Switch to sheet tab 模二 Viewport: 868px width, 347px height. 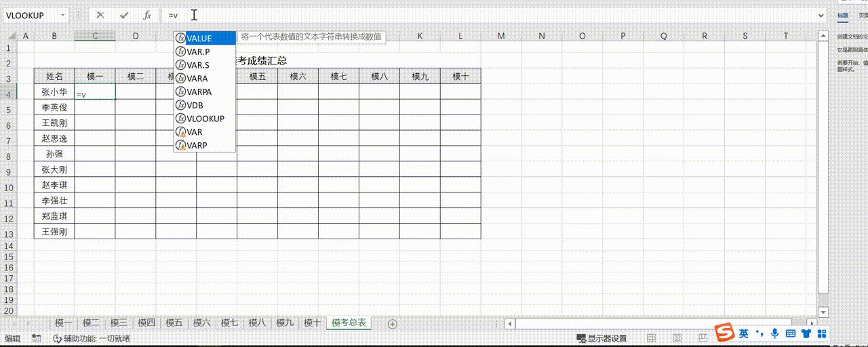point(91,323)
